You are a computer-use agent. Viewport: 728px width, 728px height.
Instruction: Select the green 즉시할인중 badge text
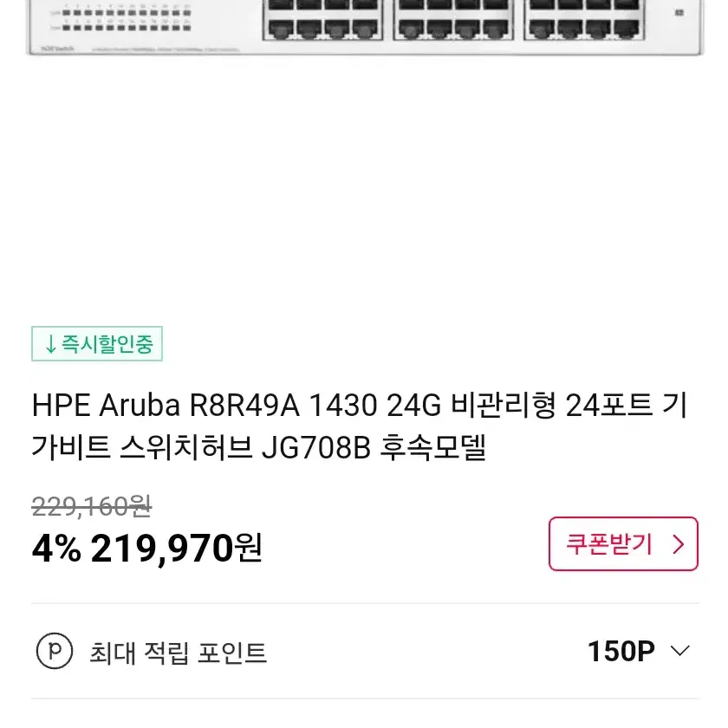[107, 344]
